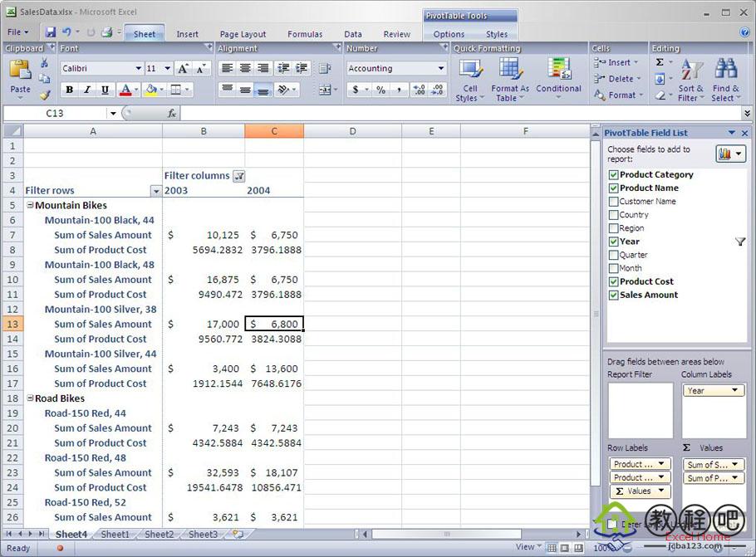Switch to the Sheet2 worksheet tab
Screen dimensions: 756x557
160,535
